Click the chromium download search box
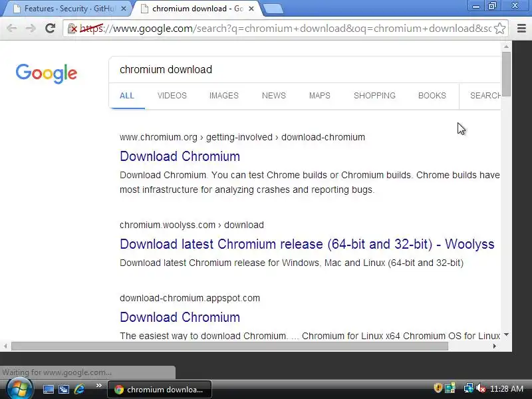Viewport: 532px width, 399px height. coord(305,70)
